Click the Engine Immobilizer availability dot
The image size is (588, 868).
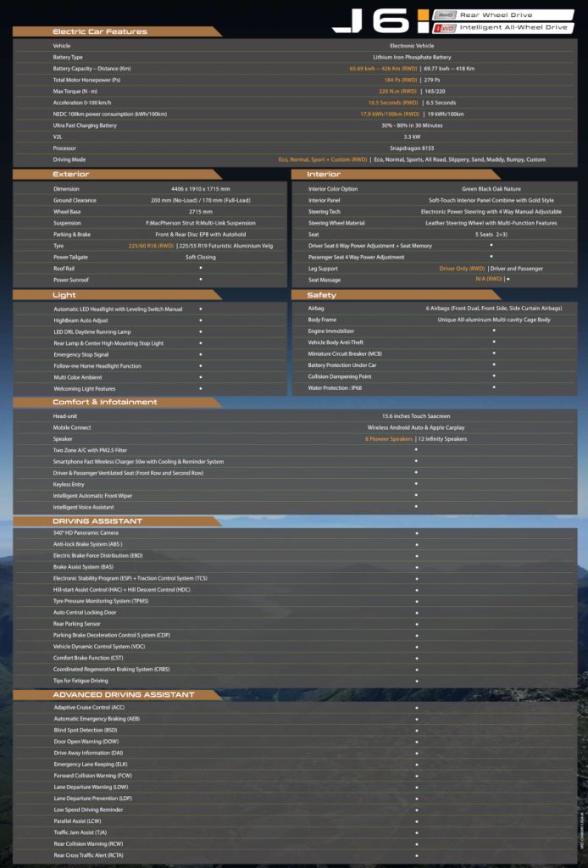494,331
